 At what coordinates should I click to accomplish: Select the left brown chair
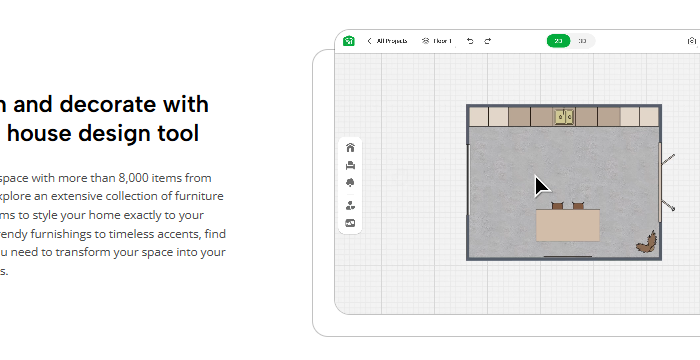[x=557, y=205]
